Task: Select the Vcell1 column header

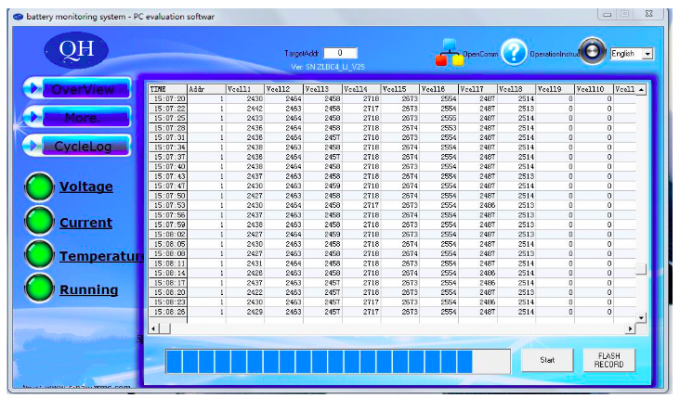Action: point(245,89)
